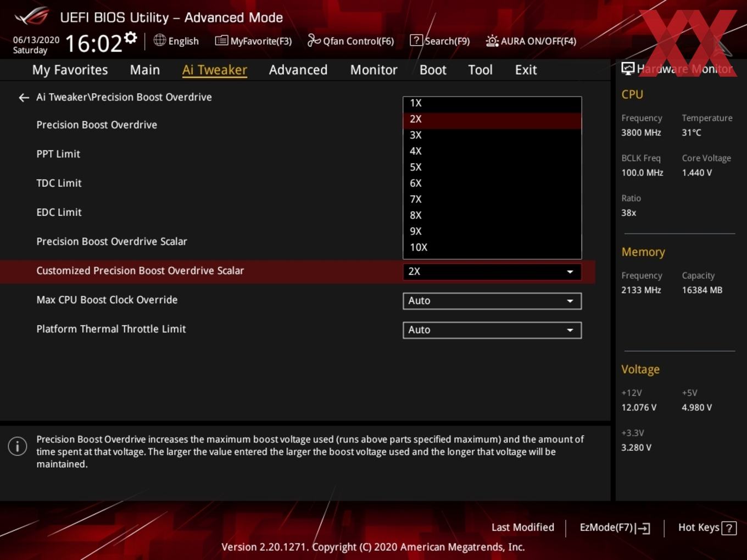Click the 16:02 clock display
Screen dimensions: 747x560
93,43
